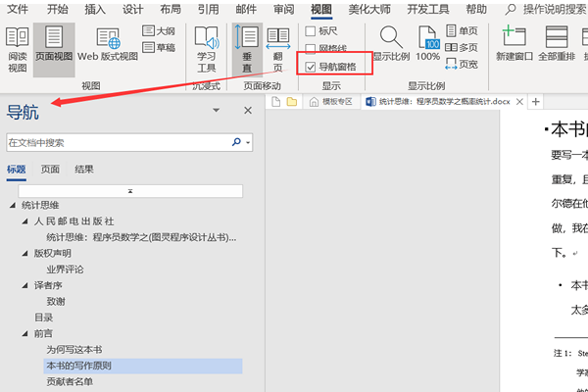
Task: Open the 帮助 ribbon tab
Action: pos(476,9)
